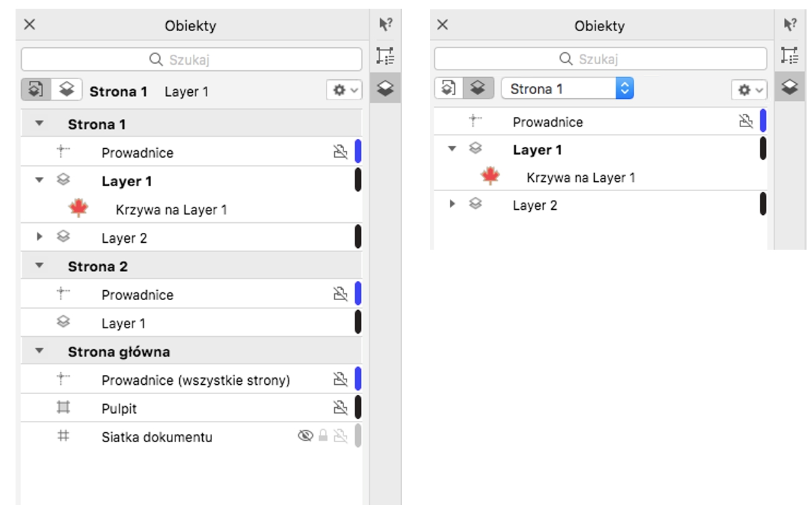Click Prowadnice guides icon under Strona 2

63,294
